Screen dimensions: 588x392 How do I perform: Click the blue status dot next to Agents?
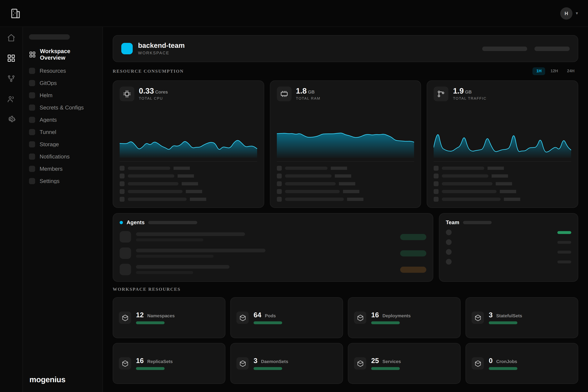(121, 223)
